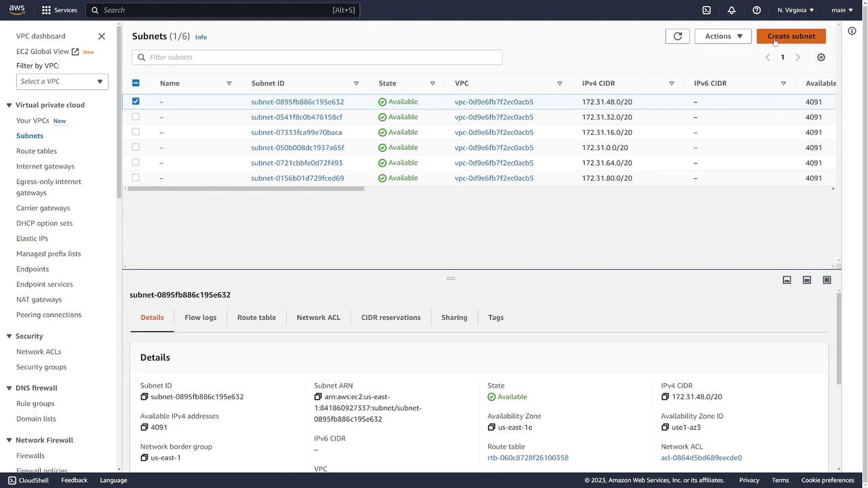Image resolution: width=868 pixels, height=488 pixels.
Task: Close the VPC sidebar navigation
Action: (102, 37)
